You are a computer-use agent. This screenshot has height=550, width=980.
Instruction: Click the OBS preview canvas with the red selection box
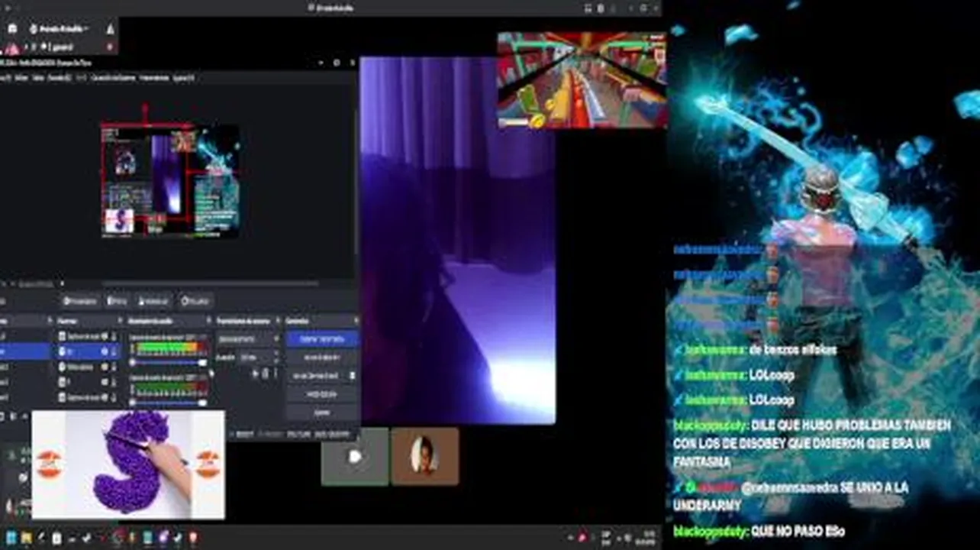pos(170,181)
